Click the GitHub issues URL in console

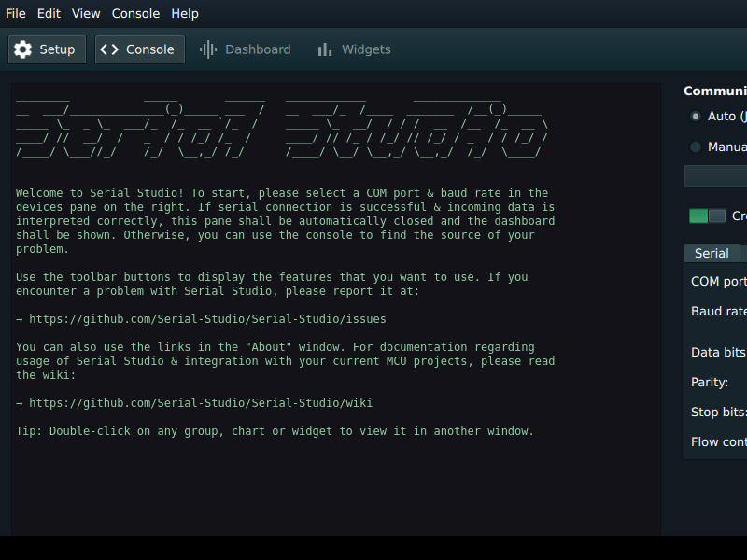coord(207,319)
